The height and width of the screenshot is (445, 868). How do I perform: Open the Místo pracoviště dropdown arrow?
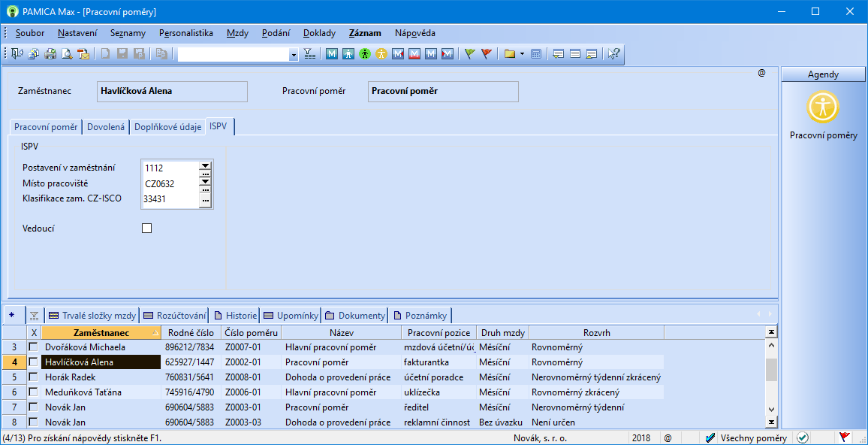206,180
